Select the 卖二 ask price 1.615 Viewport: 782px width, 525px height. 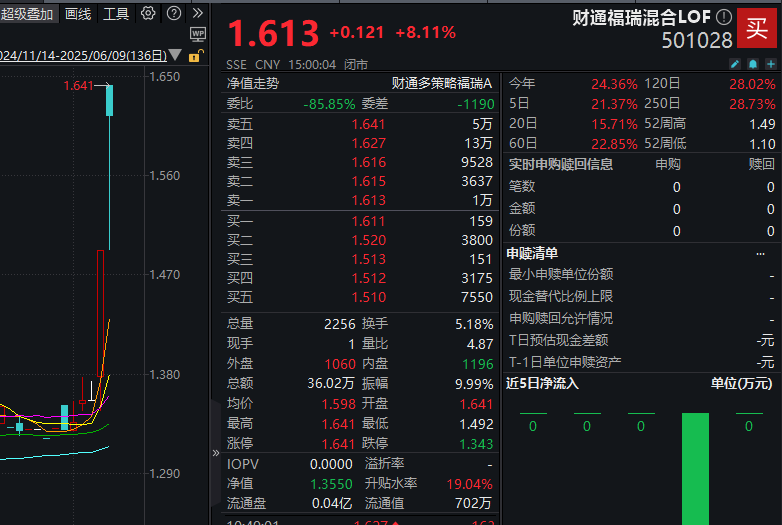tap(368, 181)
